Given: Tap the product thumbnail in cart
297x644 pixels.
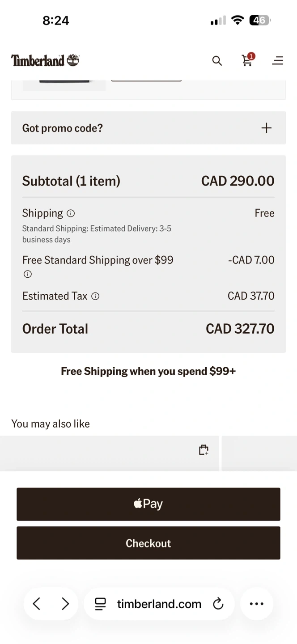Looking at the screenshot, I should click(x=64, y=85).
